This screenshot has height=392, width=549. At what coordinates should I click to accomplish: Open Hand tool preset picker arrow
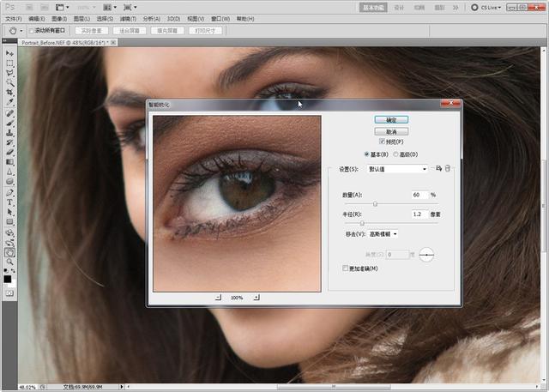[x=21, y=31]
